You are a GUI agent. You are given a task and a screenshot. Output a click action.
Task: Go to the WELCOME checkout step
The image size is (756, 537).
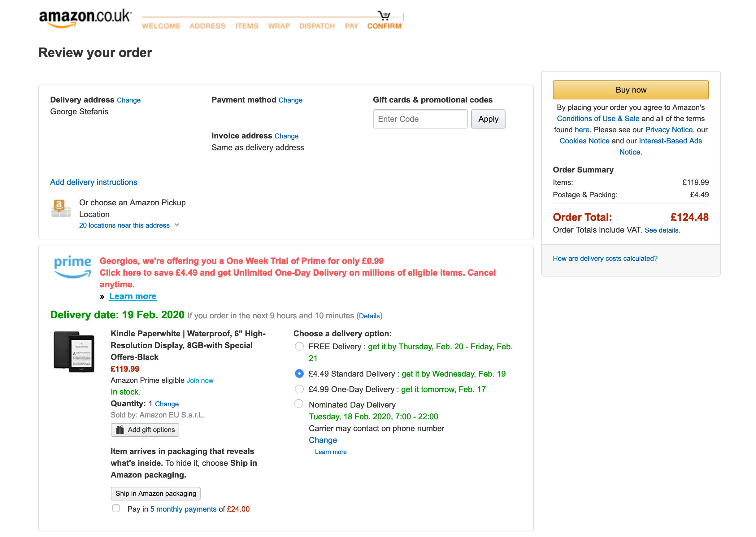pos(161,26)
